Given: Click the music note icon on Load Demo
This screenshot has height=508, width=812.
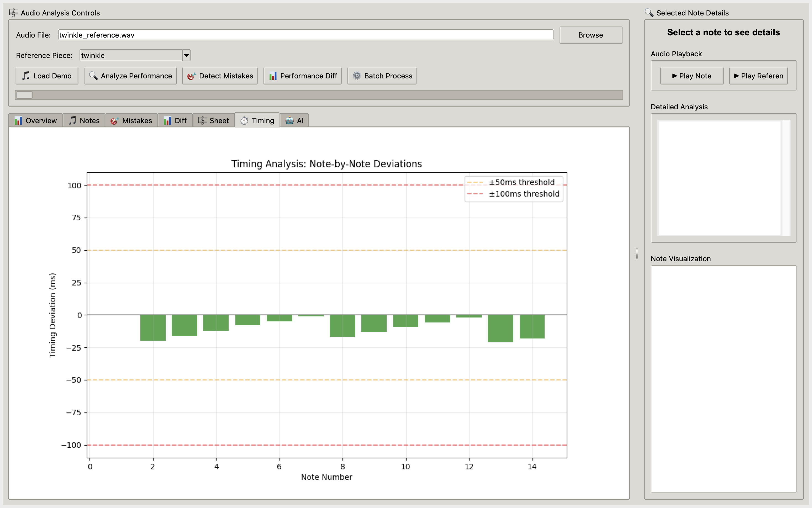Looking at the screenshot, I should [x=26, y=76].
